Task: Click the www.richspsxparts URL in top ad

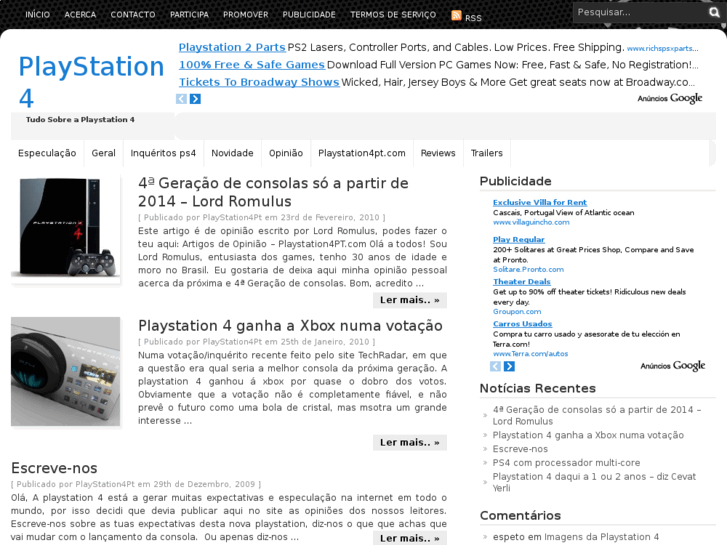Action: tap(663, 48)
